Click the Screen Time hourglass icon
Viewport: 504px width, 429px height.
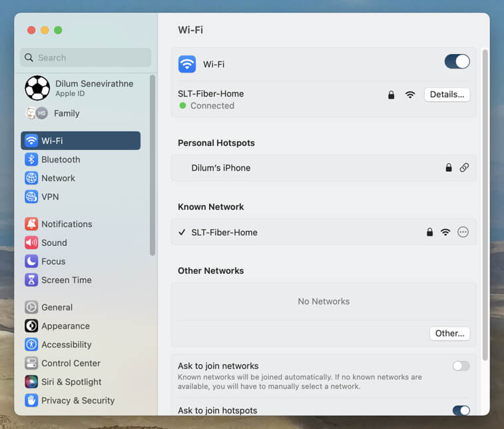click(31, 280)
